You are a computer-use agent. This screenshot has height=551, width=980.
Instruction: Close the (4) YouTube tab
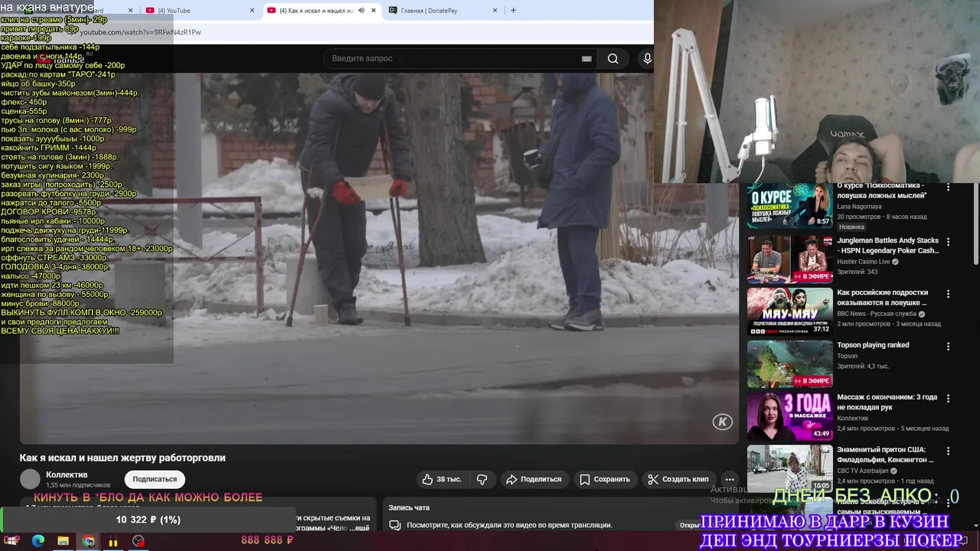coord(253,11)
